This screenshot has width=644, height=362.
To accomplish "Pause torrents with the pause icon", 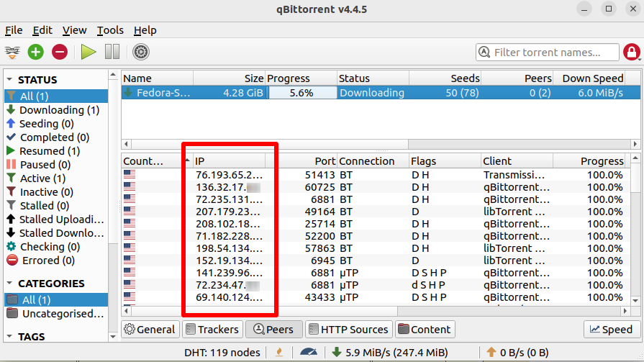I will 112,53.
